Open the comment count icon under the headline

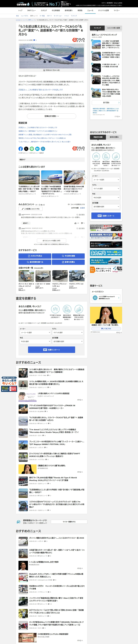tap(35, 40)
